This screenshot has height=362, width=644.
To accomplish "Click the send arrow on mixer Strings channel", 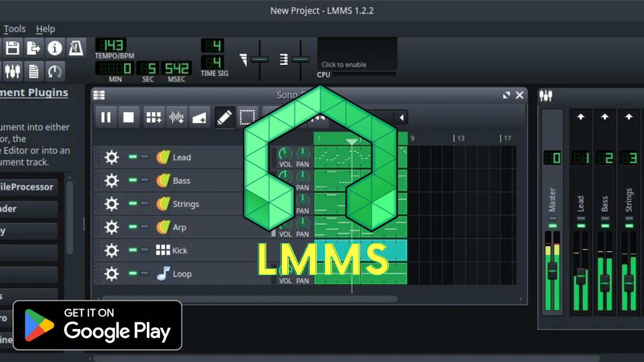I will (x=629, y=117).
